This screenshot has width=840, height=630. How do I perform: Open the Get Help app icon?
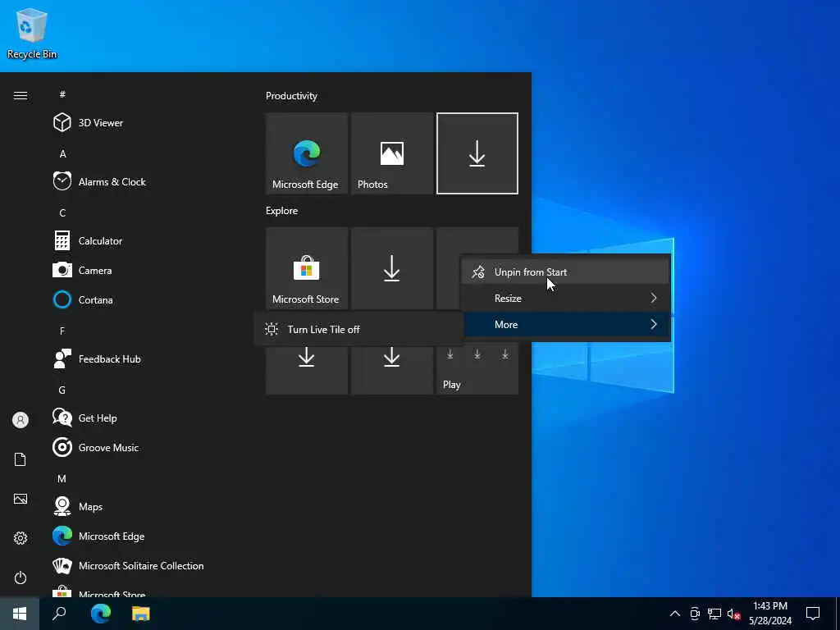(x=62, y=418)
